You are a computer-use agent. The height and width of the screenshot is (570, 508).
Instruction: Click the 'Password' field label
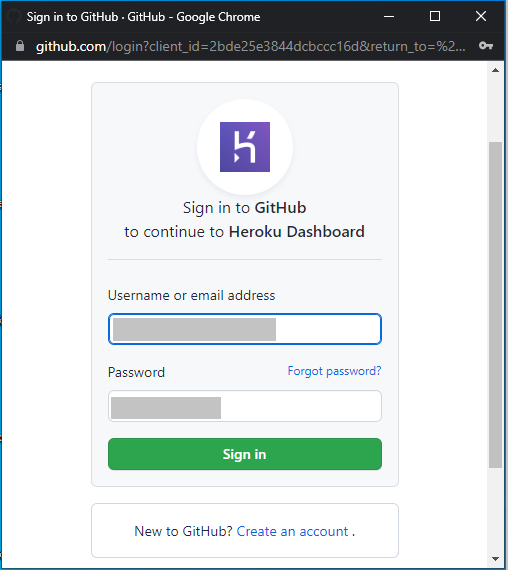point(136,372)
